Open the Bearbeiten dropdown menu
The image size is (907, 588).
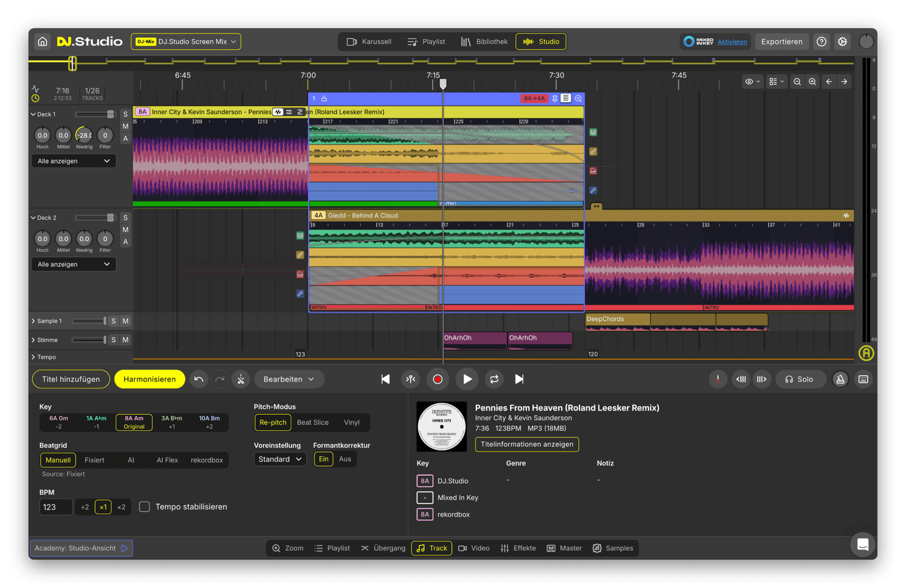[289, 379]
